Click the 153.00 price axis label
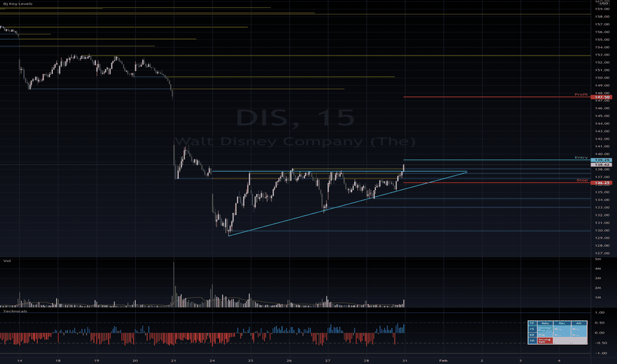Viewport: 617px width, 364px height. click(x=602, y=55)
